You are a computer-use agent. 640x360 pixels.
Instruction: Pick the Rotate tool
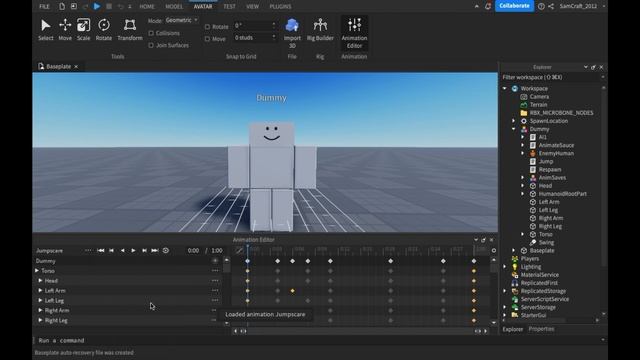(x=104, y=29)
